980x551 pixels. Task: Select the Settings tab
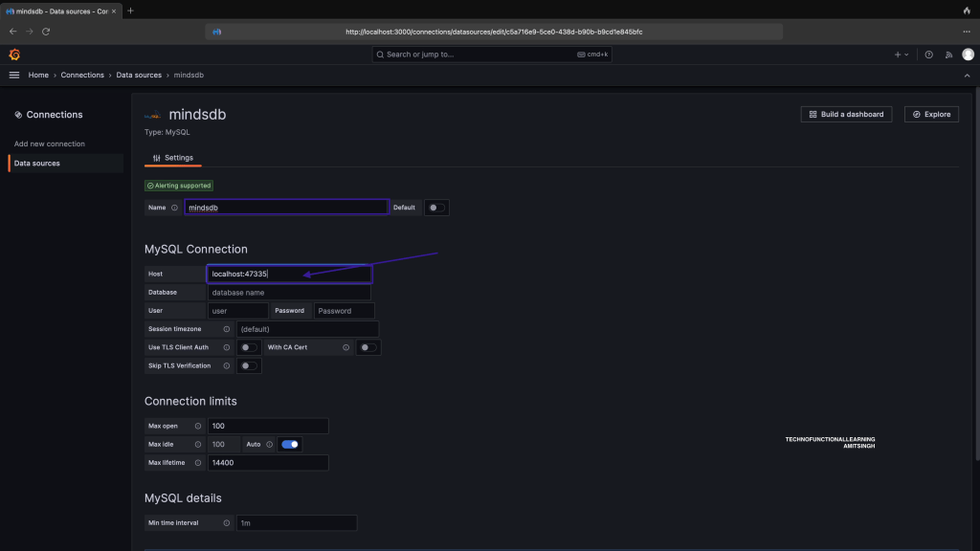pos(173,158)
